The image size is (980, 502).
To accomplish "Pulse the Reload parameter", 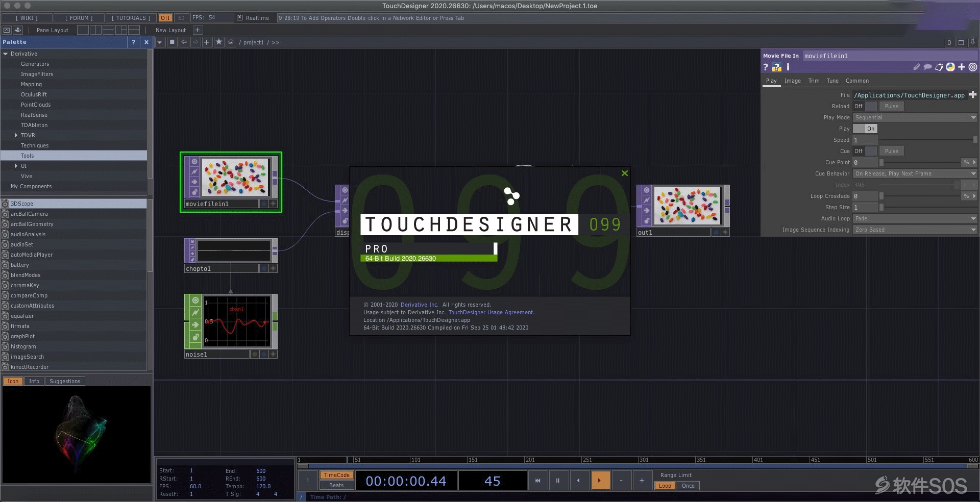I will (x=891, y=106).
